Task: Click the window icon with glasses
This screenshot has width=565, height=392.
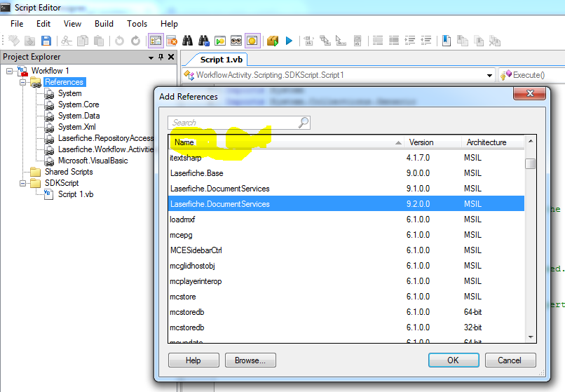Action: pos(236,41)
